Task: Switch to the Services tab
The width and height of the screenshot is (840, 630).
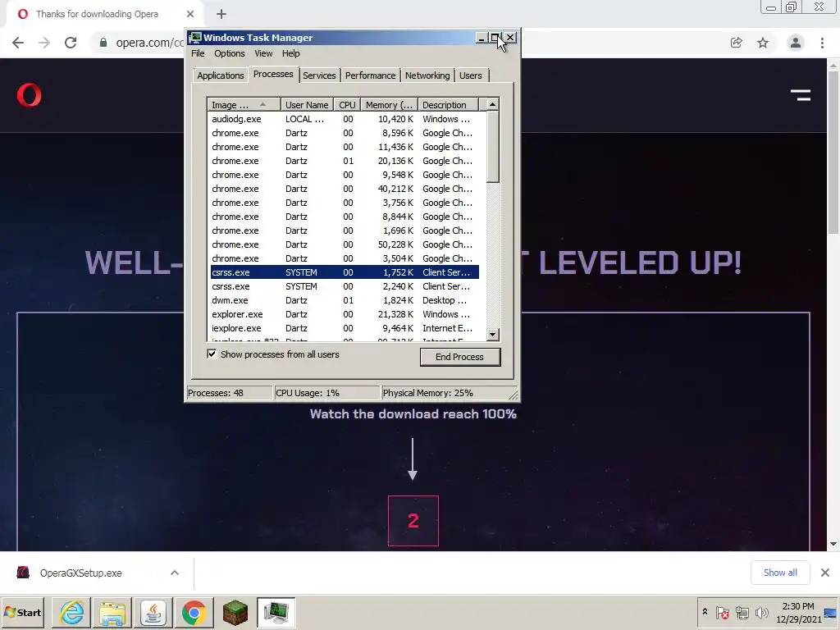Action: 319,75
